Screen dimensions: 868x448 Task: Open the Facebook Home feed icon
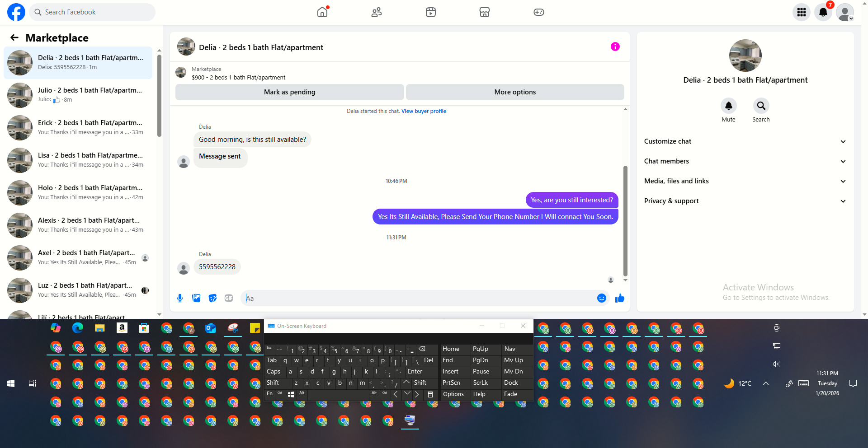pyautogui.click(x=322, y=12)
